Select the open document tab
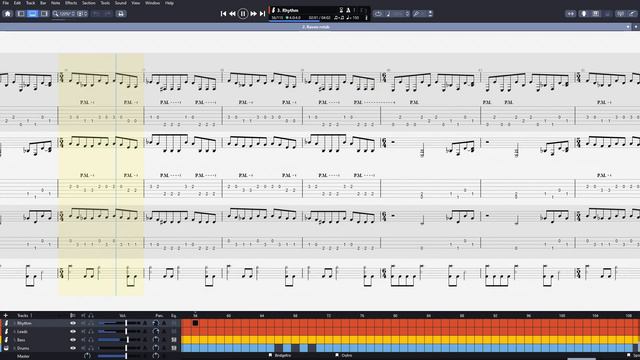The width and height of the screenshot is (640, 360). (x=316, y=27)
